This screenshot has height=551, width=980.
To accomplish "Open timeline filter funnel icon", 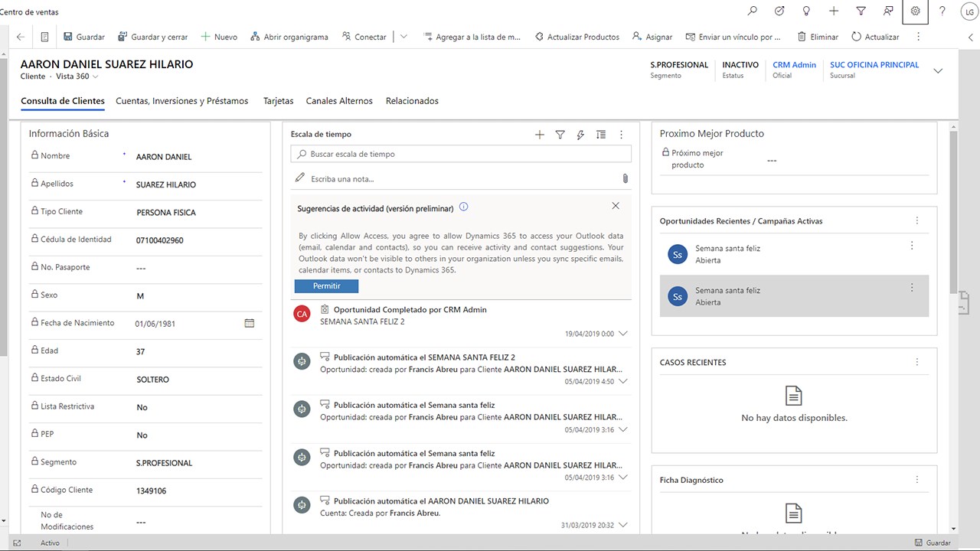I will tap(560, 135).
